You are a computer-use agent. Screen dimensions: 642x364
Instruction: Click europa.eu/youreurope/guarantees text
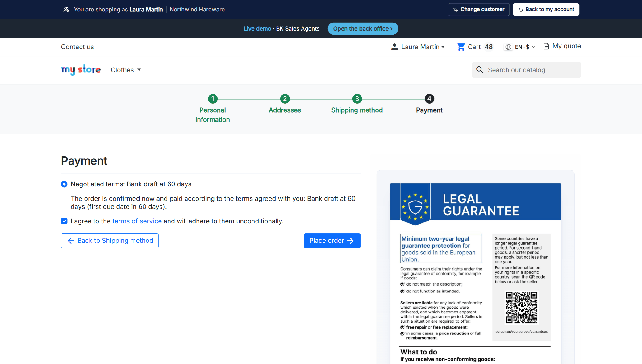[x=522, y=332]
